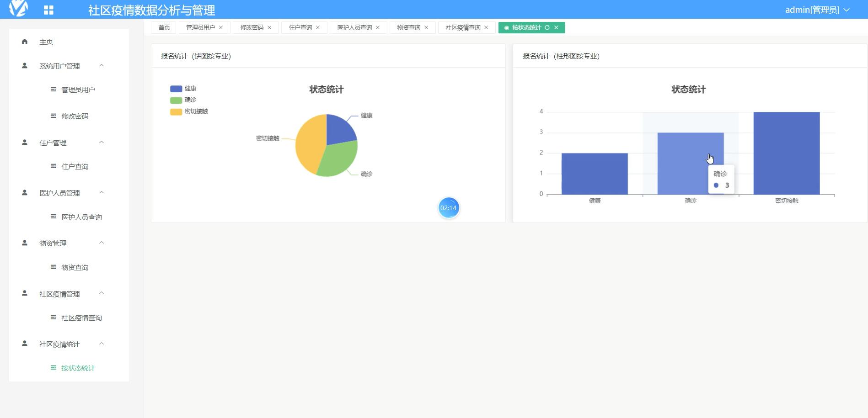Screen dimensions: 868x418
Task: Refresh the 按状态统计 tab
Action: click(x=547, y=27)
